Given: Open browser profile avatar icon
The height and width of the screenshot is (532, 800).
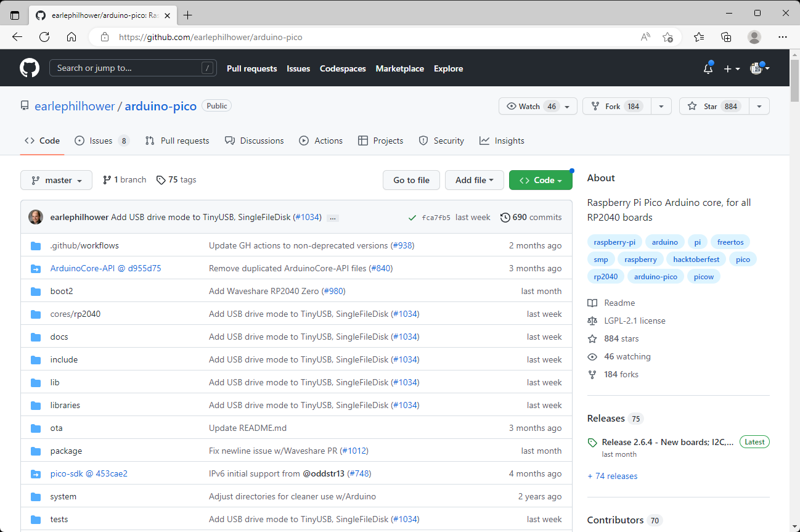Looking at the screenshot, I should coord(754,37).
